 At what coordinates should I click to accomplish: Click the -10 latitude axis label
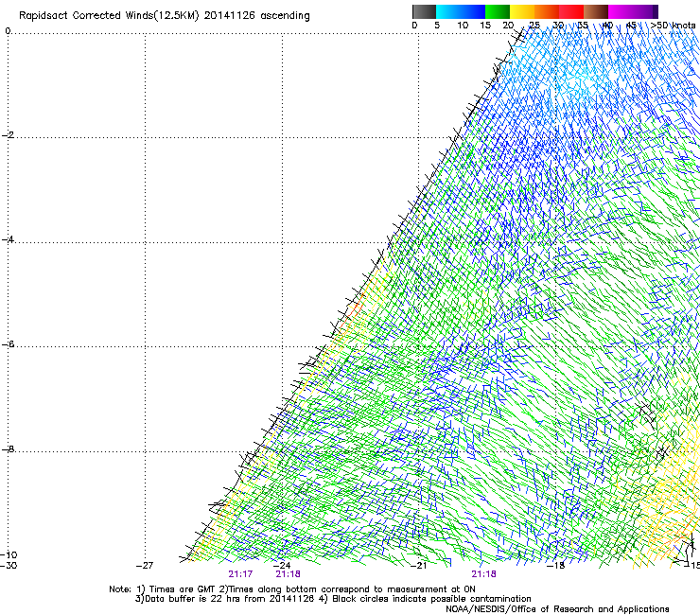point(9,554)
